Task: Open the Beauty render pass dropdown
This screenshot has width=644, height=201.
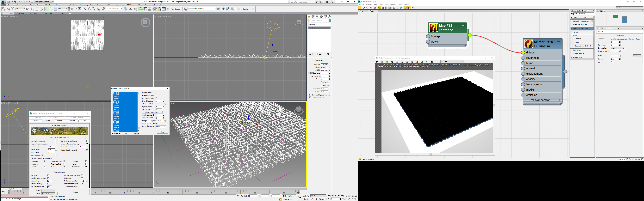Action: pyautogui.click(x=452, y=62)
